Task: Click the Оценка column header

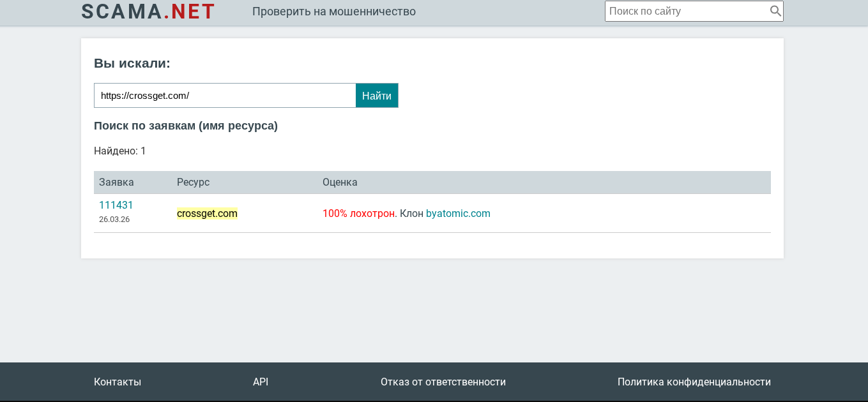Action: [340, 182]
